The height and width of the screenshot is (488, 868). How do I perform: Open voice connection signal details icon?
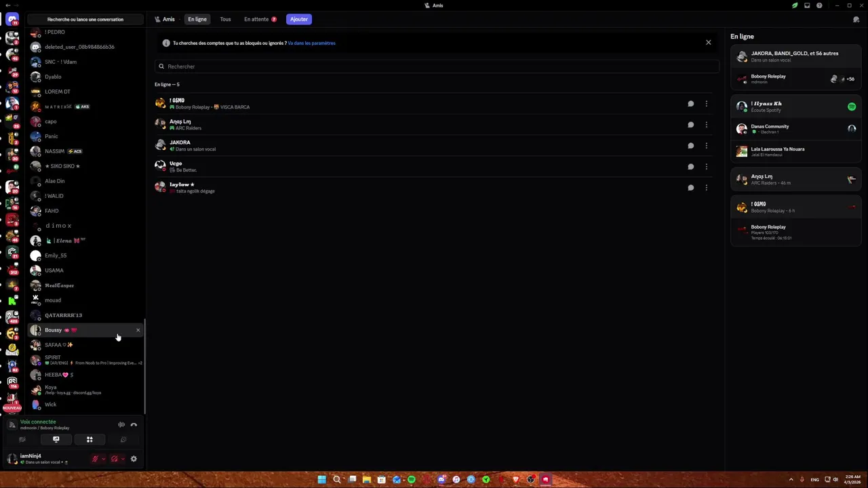[12, 425]
